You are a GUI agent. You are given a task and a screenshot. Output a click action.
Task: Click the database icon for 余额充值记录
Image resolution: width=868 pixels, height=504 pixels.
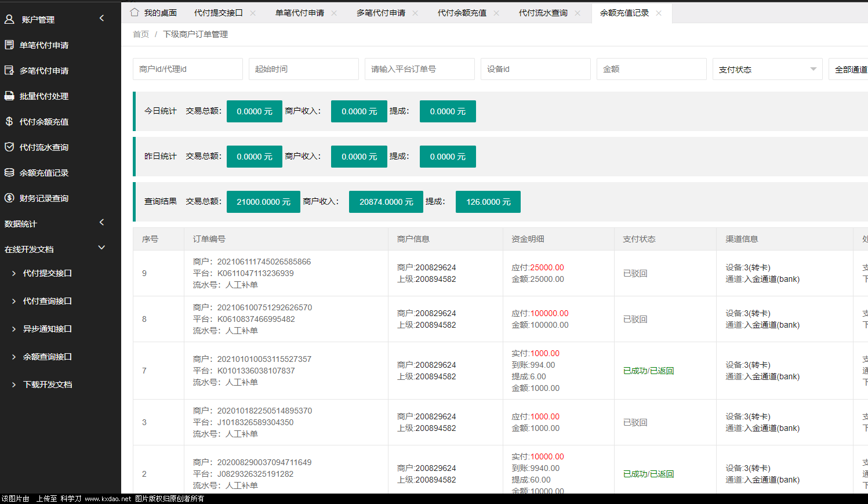pyautogui.click(x=9, y=172)
